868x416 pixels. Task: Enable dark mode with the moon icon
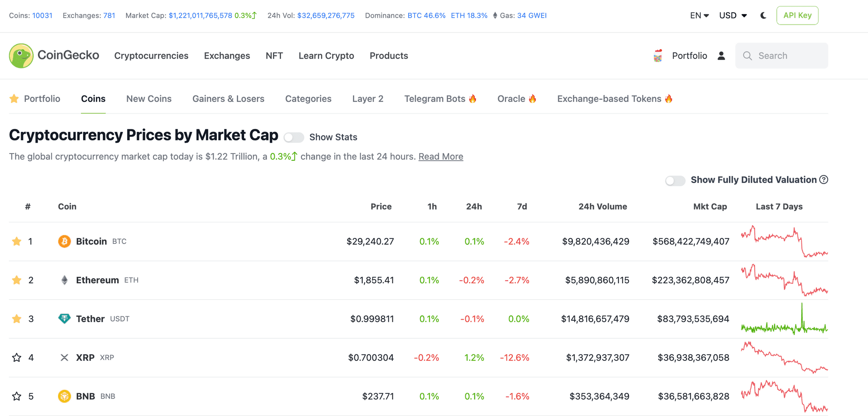coord(763,15)
